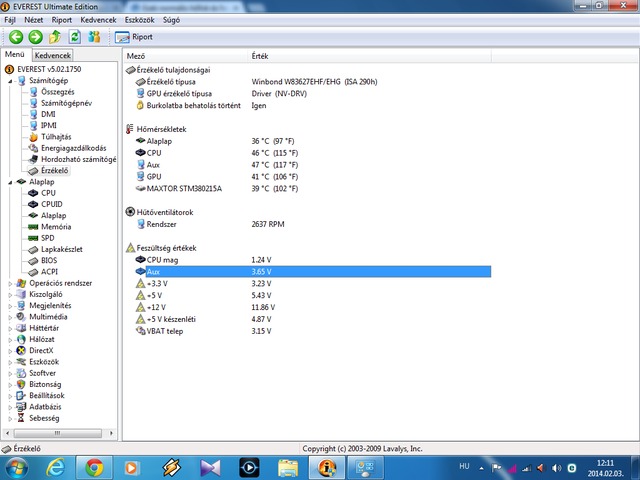The height and width of the screenshot is (480, 640).
Task: Collapse the Alaplap tree group
Action: coord(10,182)
